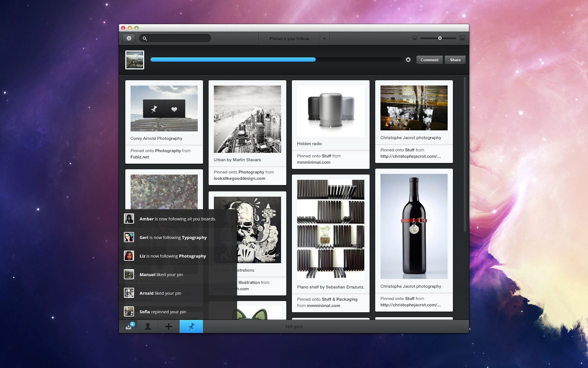Open Photography board link on Corey Arnold card
Image resolution: width=588 pixels, height=368 pixels.
[168, 151]
